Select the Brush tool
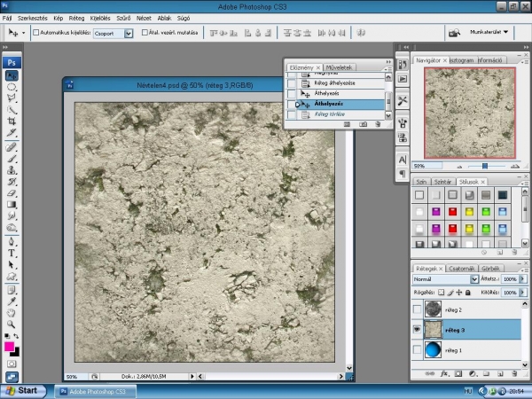 click(x=12, y=159)
